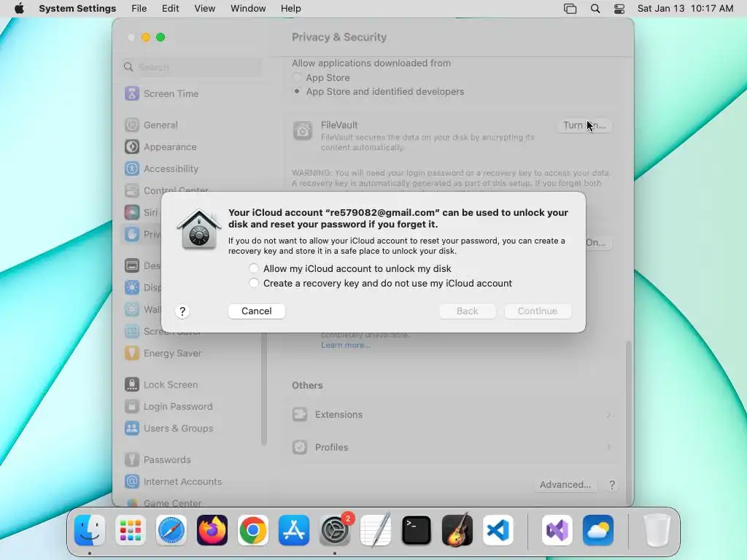Click the Passwords sidebar icon
The width and height of the screenshot is (747, 560).
pyautogui.click(x=132, y=460)
